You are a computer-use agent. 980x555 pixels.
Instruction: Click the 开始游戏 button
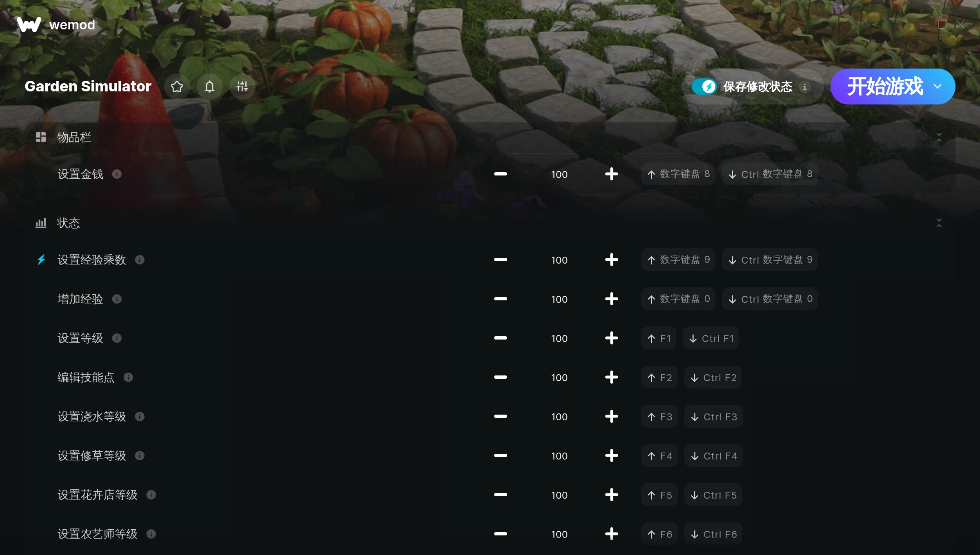[884, 87]
